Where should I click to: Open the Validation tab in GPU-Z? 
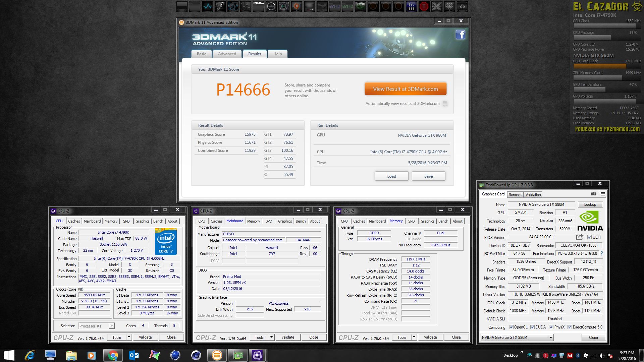click(533, 195)
